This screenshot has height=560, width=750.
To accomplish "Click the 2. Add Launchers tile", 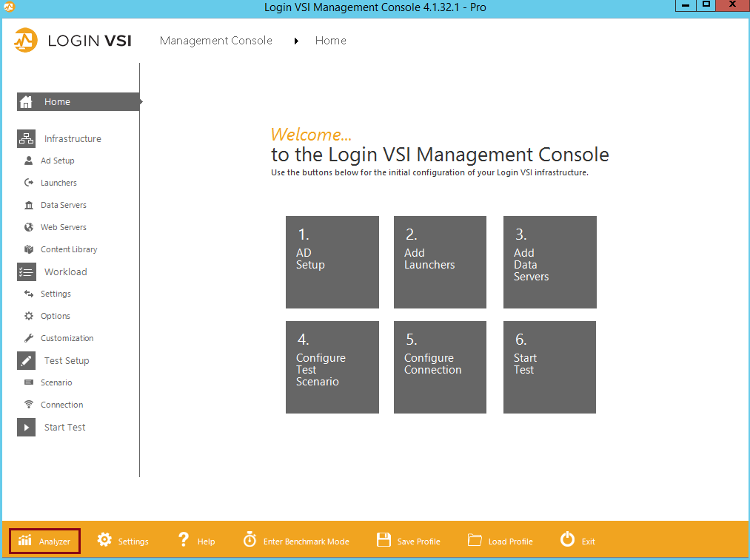I will tap(440, 262).
